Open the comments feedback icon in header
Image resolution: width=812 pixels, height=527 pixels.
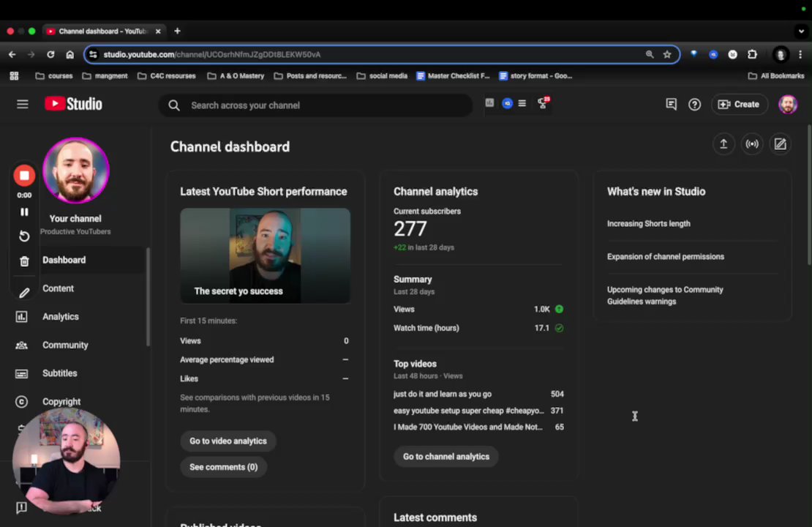[x=671, y=105]
